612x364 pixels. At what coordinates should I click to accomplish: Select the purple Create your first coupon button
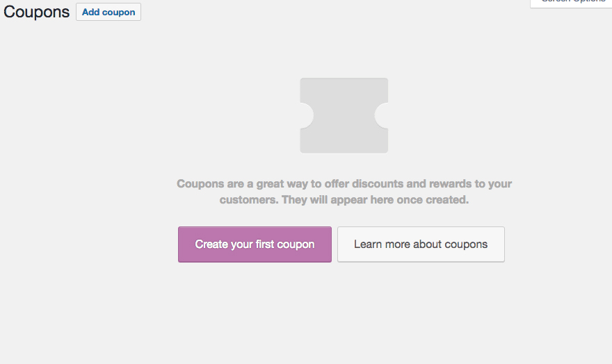click(255, 245)
